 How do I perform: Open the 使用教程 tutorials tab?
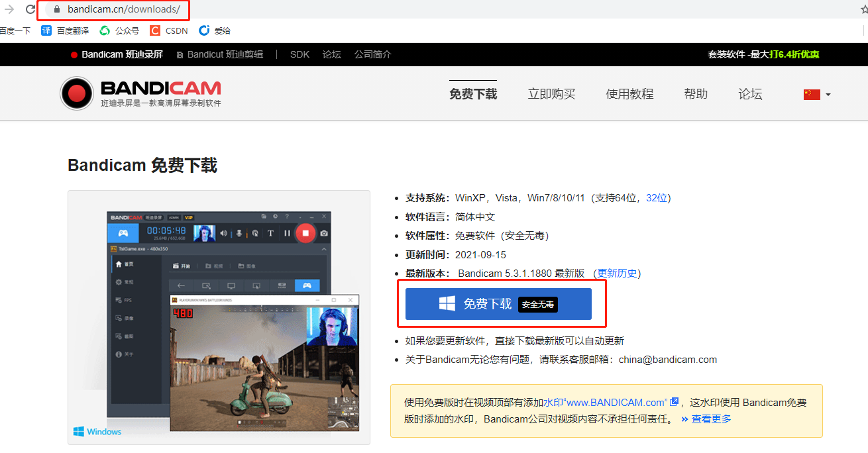(x=629, y=93)
